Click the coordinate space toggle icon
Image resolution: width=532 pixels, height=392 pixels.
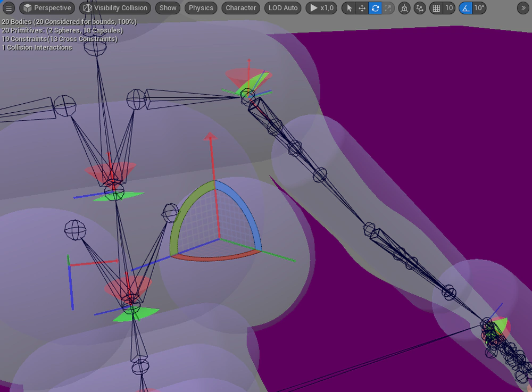pyautogui.click(x=404, y=8)
